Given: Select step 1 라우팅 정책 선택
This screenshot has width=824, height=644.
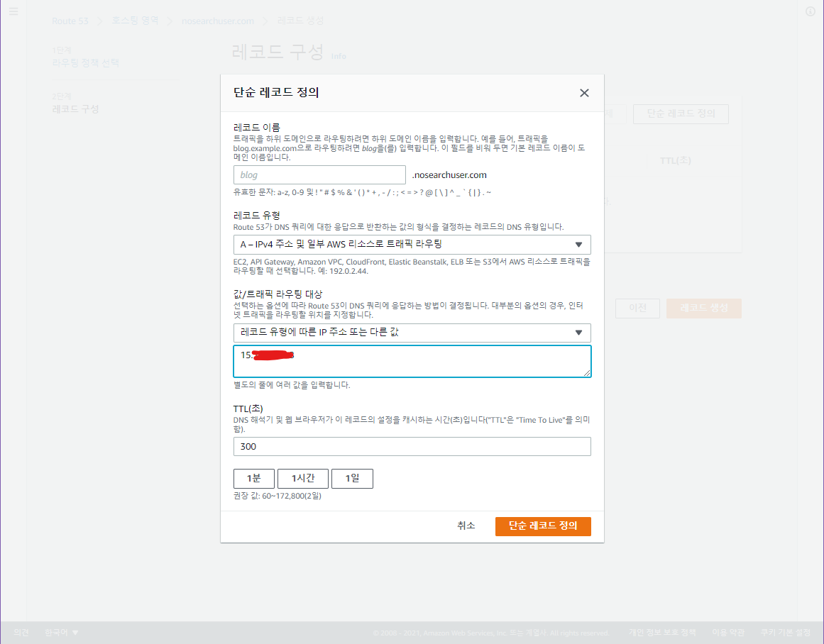Looking at the screenshot, I should (x=86, y=63).
